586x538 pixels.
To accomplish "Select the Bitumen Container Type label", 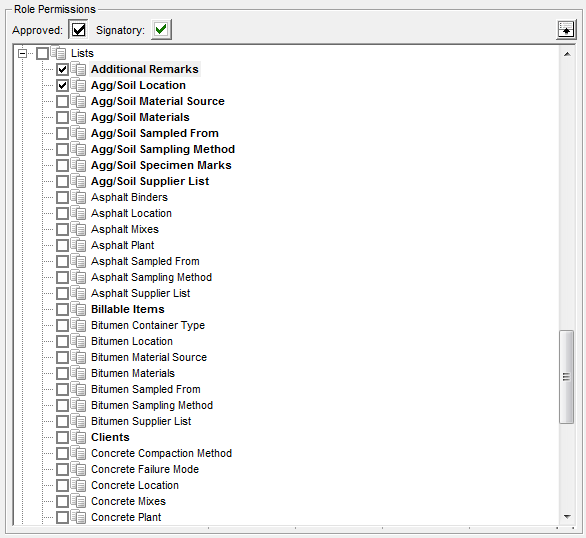I will click(x=148, y=325).
